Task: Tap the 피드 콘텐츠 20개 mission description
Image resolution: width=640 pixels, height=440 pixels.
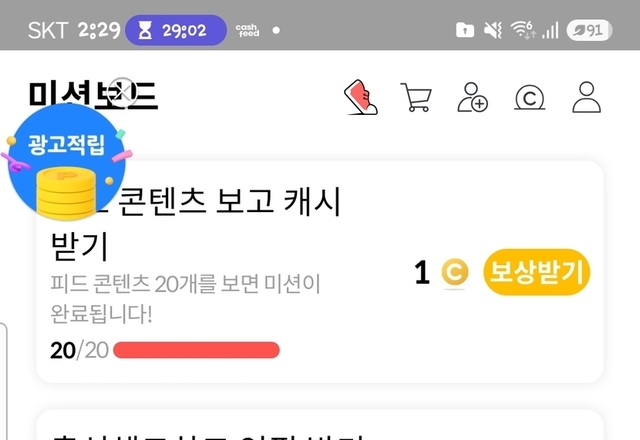Action: pos(185,299)
